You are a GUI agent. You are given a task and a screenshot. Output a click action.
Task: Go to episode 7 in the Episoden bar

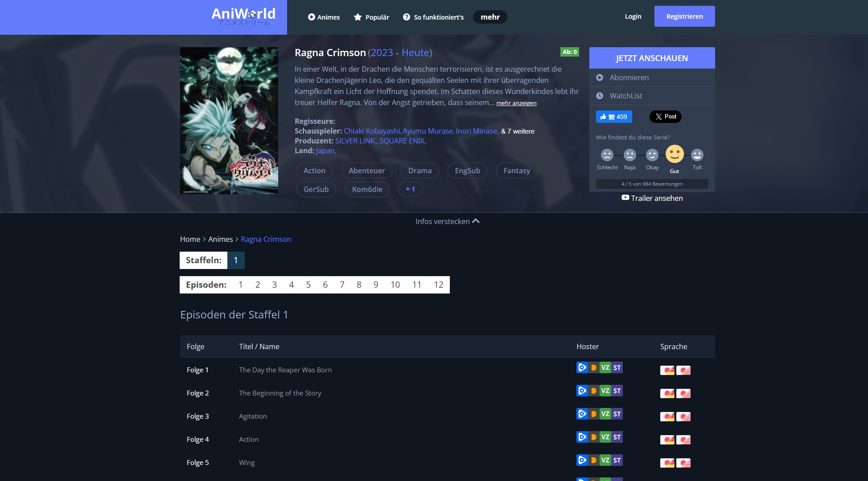[342, 285]
